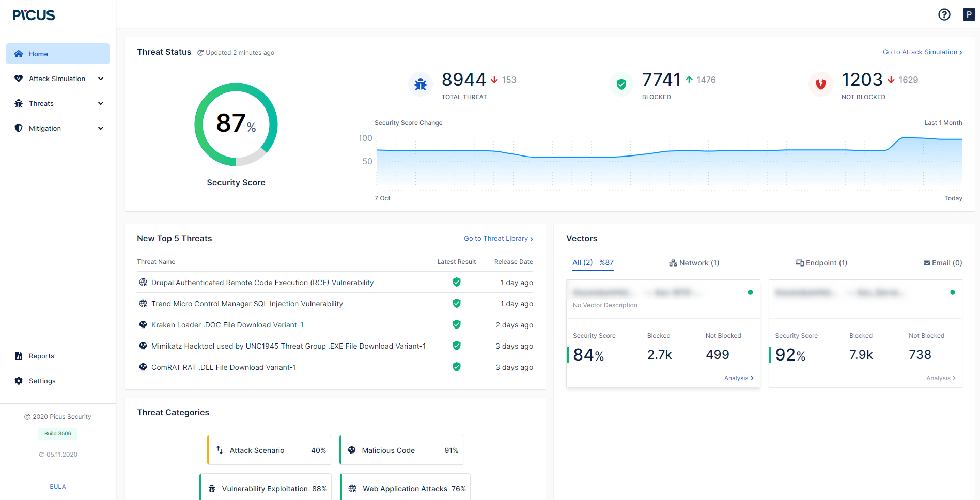Click the help question mark icon

(x=944, y=14)
